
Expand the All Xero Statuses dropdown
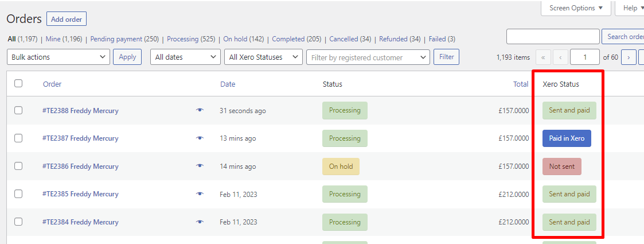click(263, 57)
